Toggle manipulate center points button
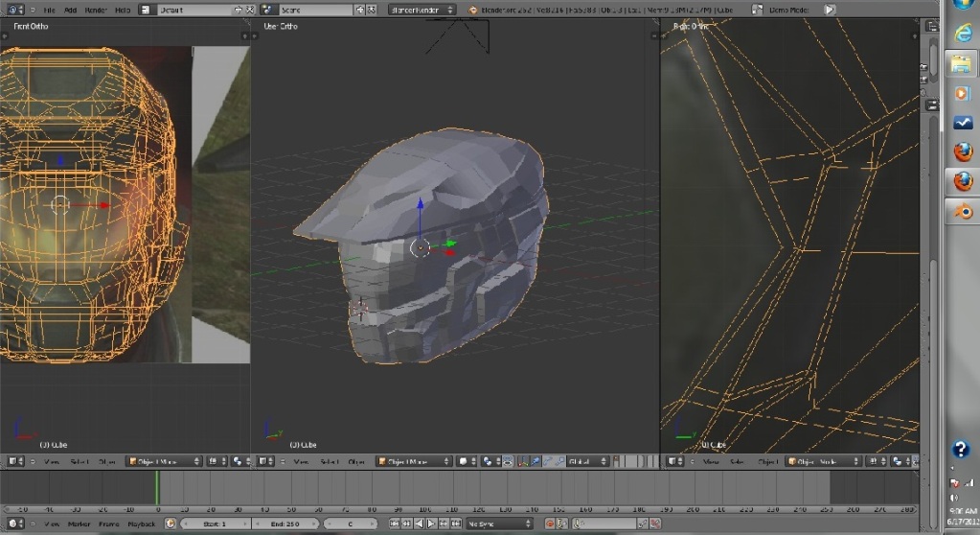 click(508, 462)
